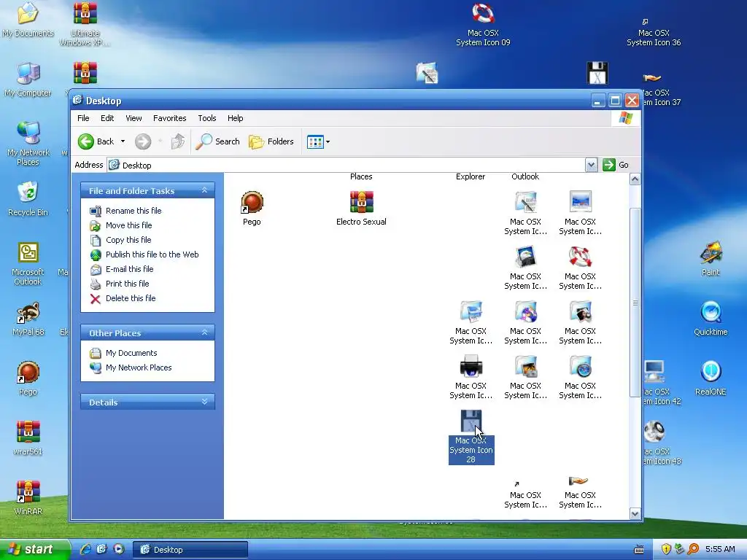Image resolution: width=747 pixels, height=560 pixels.
Task: Click Rename this file
Action: [126, 211]
